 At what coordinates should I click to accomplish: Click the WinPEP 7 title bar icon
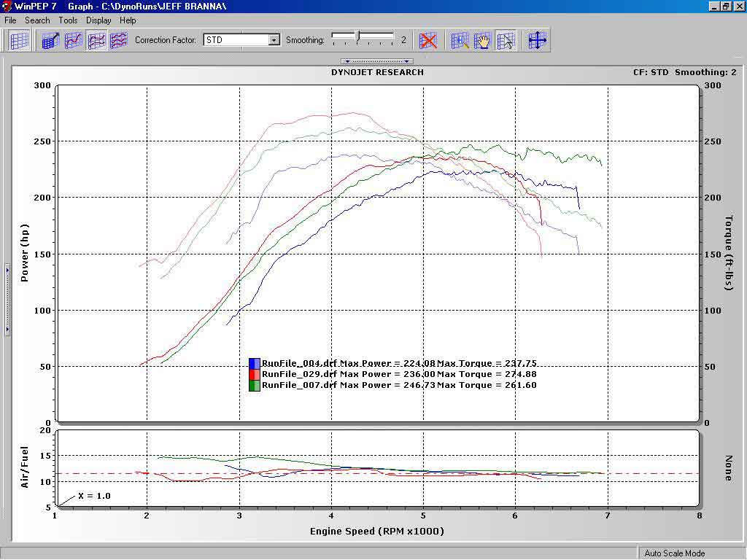tap(7, 6)
